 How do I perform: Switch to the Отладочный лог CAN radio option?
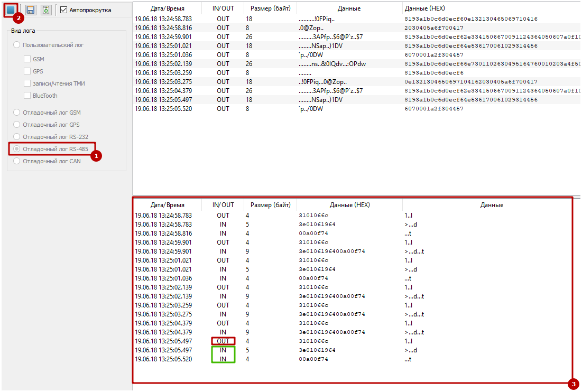pos(17,161)
